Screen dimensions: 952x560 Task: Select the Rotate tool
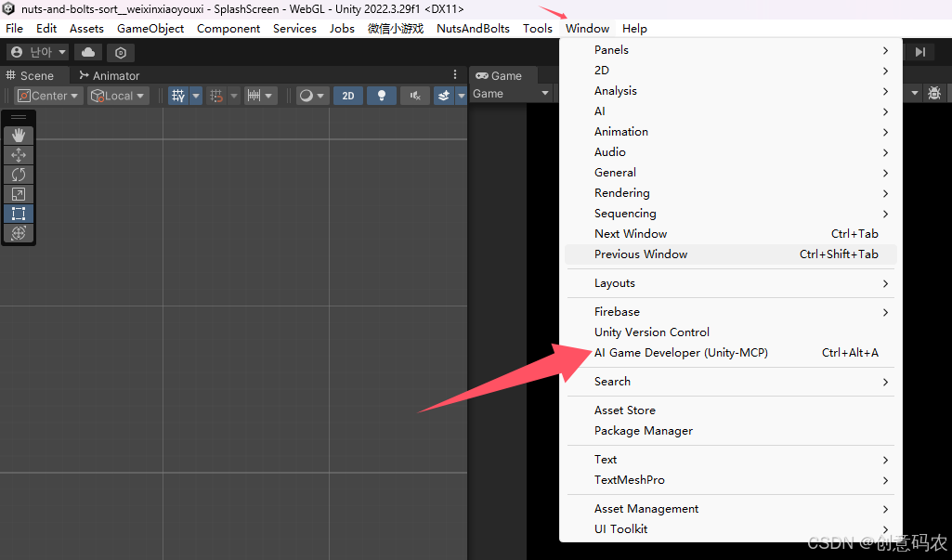coord(19,175)
